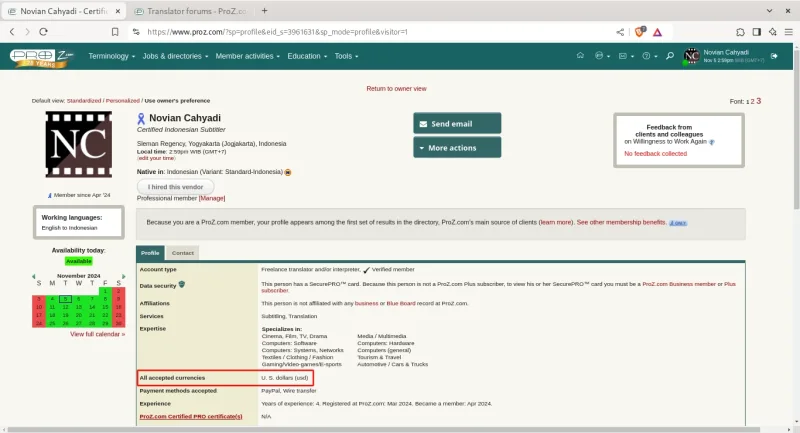800x433 pixels.
Task: Click the I hired this vendor button
Action: coord(175,187)
